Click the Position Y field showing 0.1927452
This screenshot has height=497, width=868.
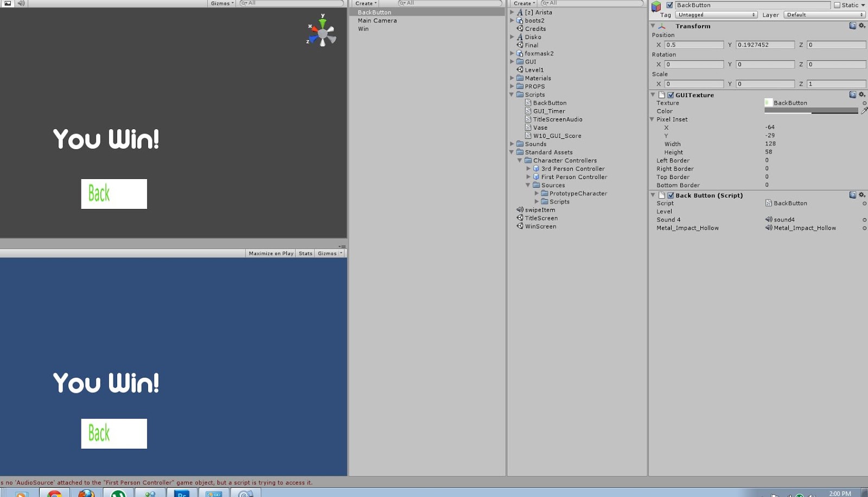point(764,44)
